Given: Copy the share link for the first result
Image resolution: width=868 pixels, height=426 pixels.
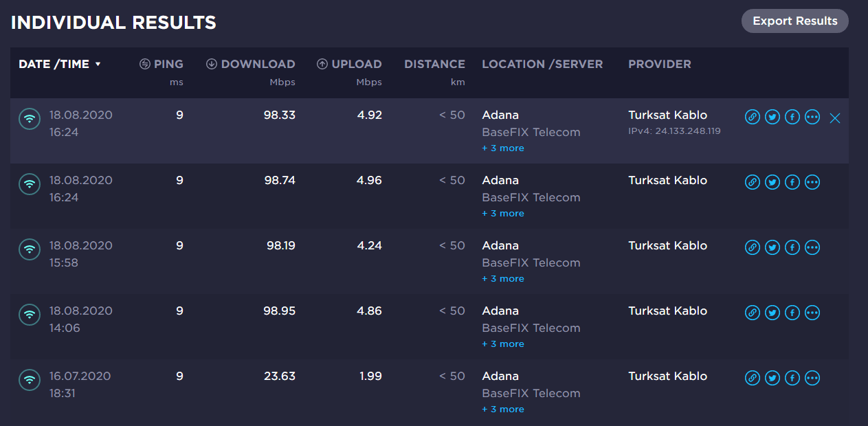Looking at the screenshot, I should (752, 117).
